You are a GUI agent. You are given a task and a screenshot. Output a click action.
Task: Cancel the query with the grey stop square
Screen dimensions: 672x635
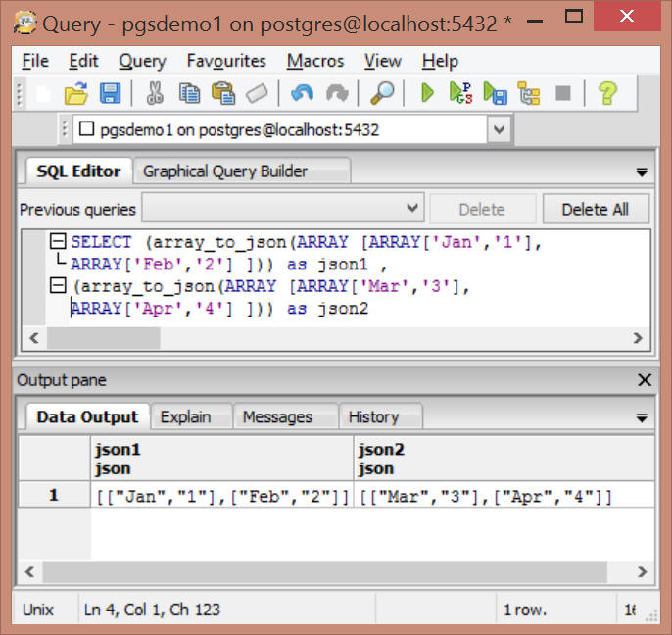point(563,93)
